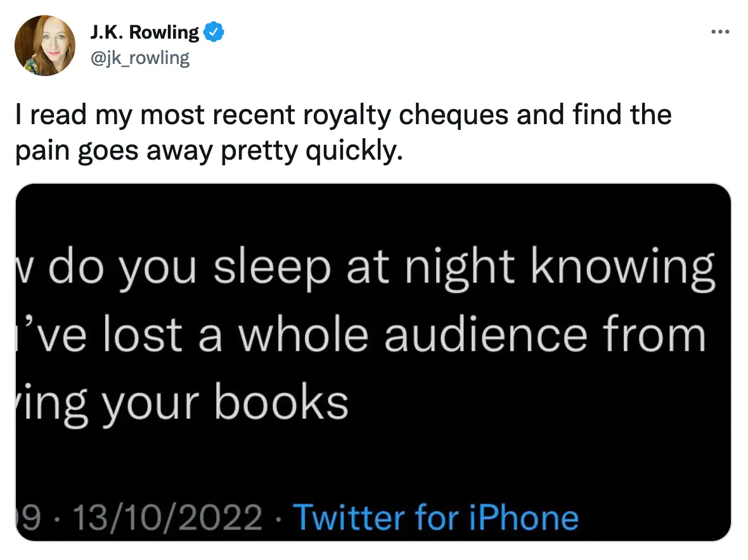Viewport: 748px width, 560px height.
Task: Select the tweet body text
Action: point(342,132)
